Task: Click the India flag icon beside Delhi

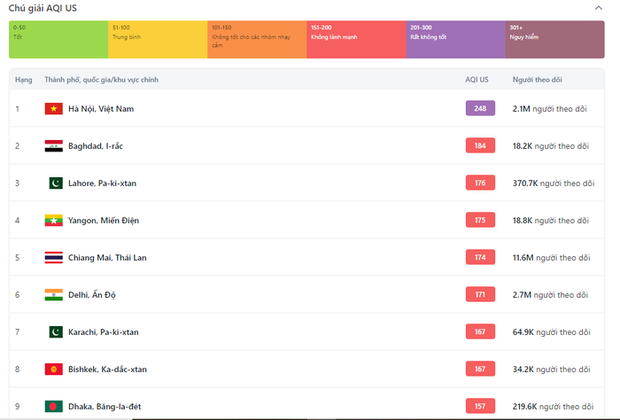Action: (54, 294)
